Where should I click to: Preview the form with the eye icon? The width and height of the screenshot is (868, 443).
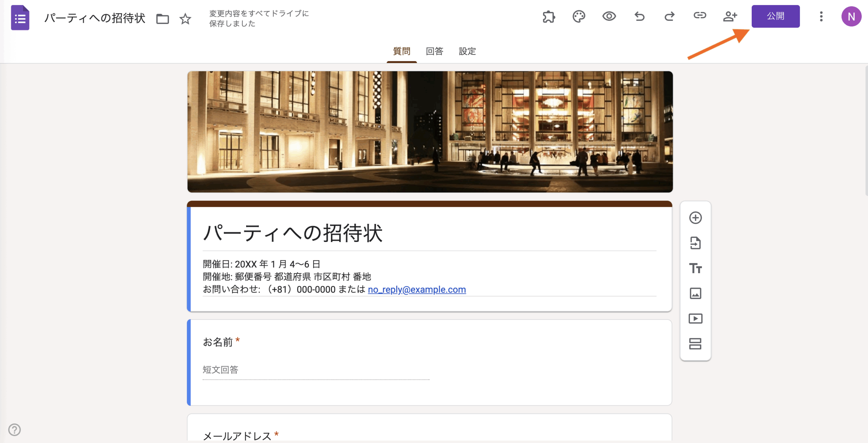point(609,16)
